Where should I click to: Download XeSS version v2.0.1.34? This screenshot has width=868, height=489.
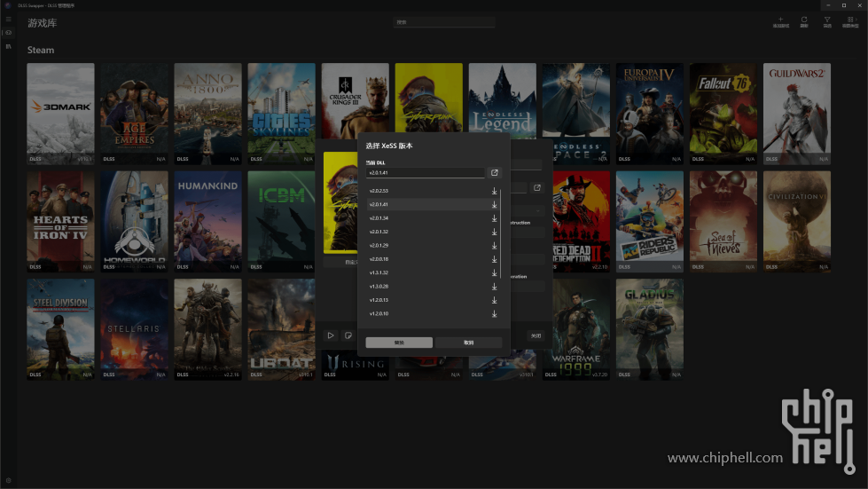click(495, 218)
